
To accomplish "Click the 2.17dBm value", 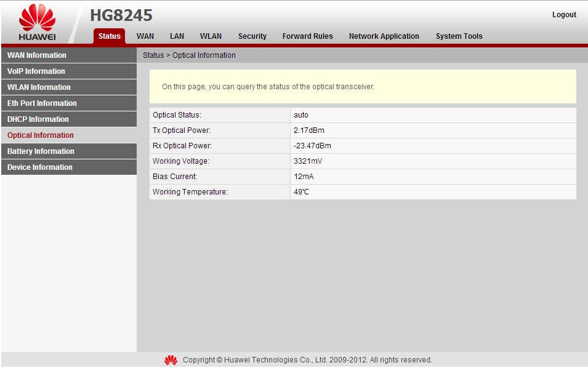I will pos(309,130).
